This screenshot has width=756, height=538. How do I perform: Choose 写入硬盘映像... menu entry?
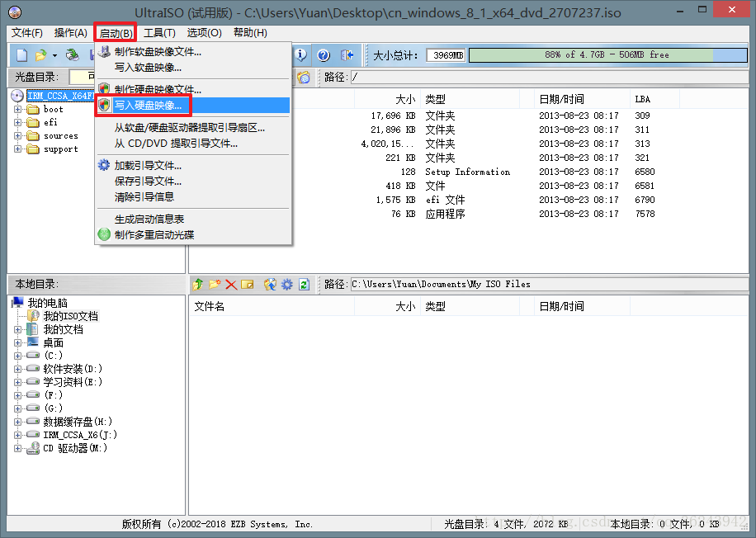pyautogui.click(x=193, y=105)
